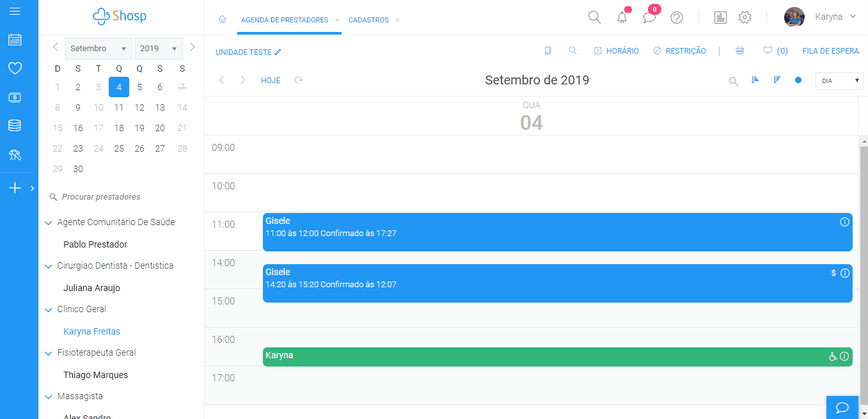Click the search icon next to Horário
This screenshot has height=419, width=868.
[572, 51]
